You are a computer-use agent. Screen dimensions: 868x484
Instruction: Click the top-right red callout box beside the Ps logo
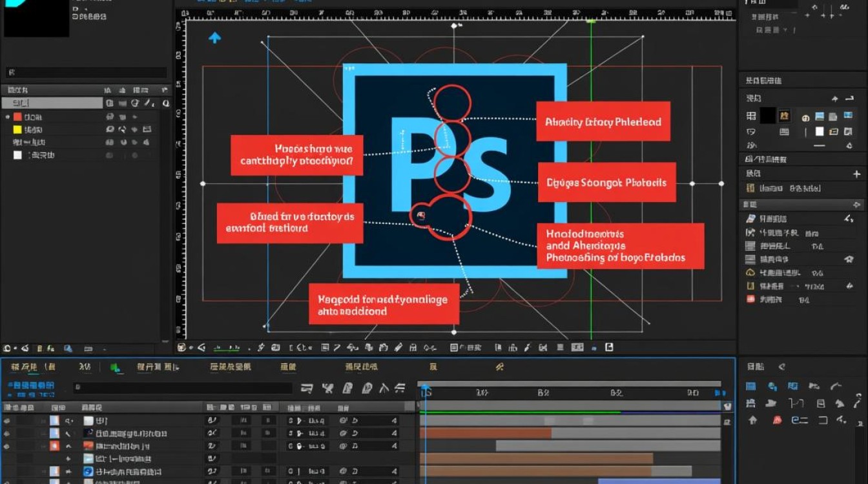tap(603, 121)
